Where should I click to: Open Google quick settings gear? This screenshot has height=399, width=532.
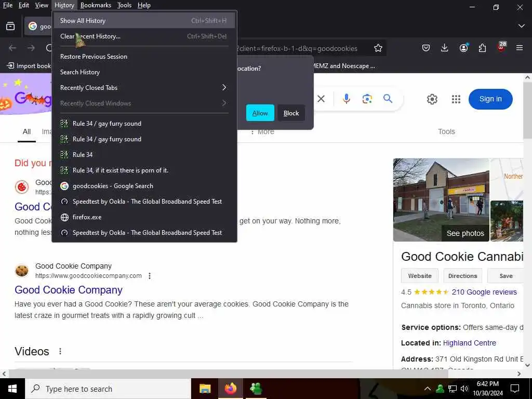pos(432,99)
